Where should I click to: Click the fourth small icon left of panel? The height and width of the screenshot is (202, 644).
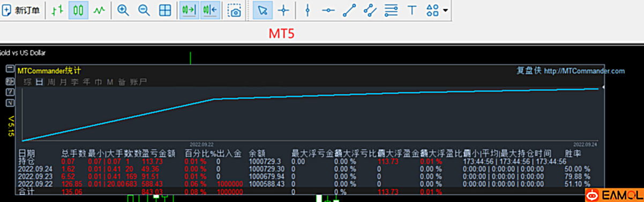click(10, 103)
